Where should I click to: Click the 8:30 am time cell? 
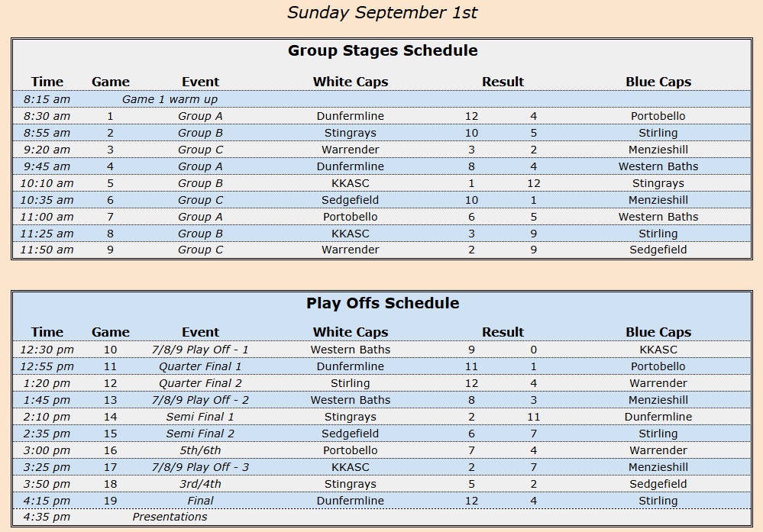tap(47, 116)
